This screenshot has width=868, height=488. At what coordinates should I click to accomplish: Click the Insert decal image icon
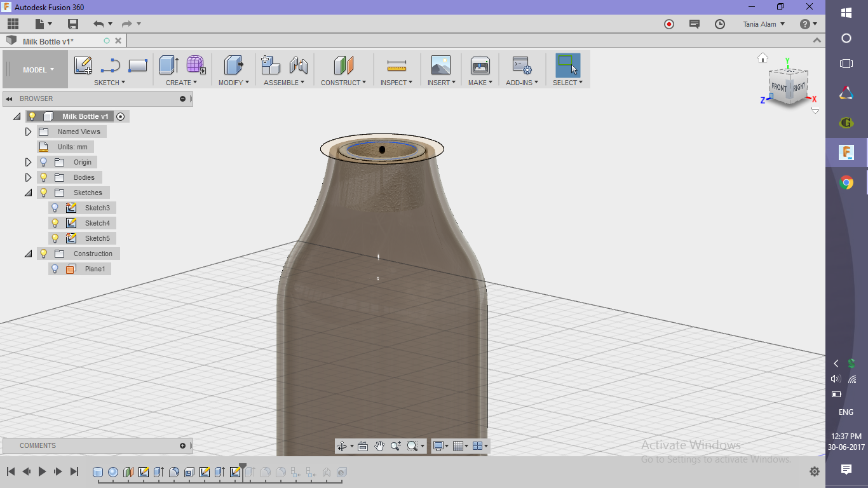point(440,65)
